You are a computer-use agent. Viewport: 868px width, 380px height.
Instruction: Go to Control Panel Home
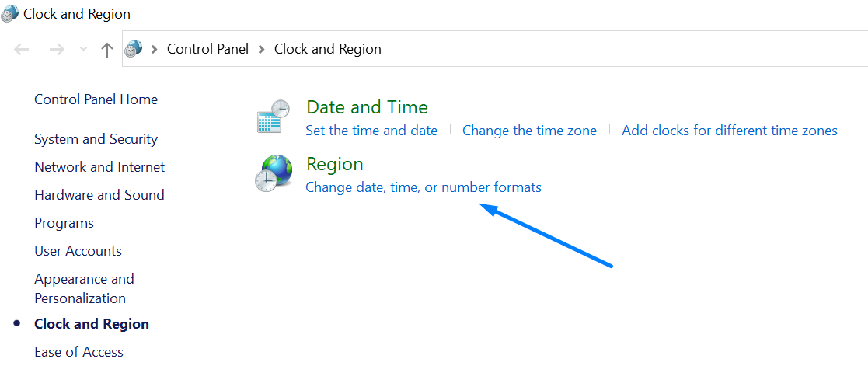tap(96, 99)
